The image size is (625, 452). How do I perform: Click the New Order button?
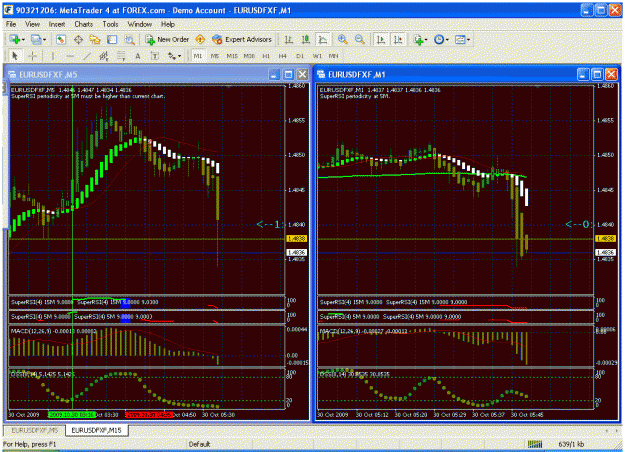click(x=167, y=39)
